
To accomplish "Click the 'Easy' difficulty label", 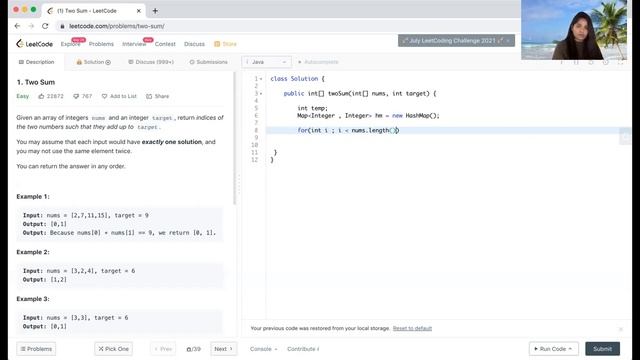I will tap(22, 96).
